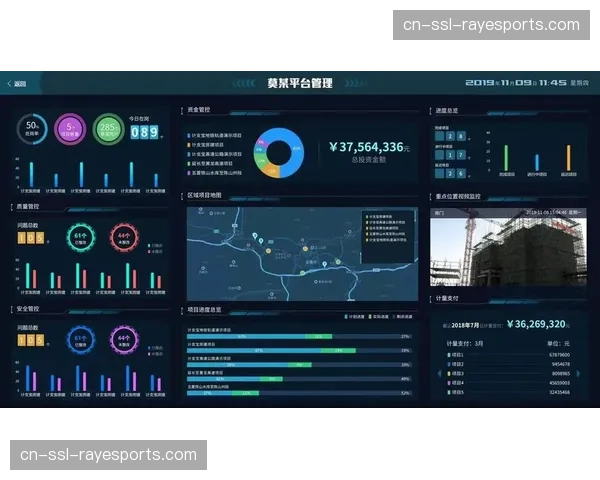
Task: Click the last progress bar showing 52% remaining
Action: click(299, 393)
